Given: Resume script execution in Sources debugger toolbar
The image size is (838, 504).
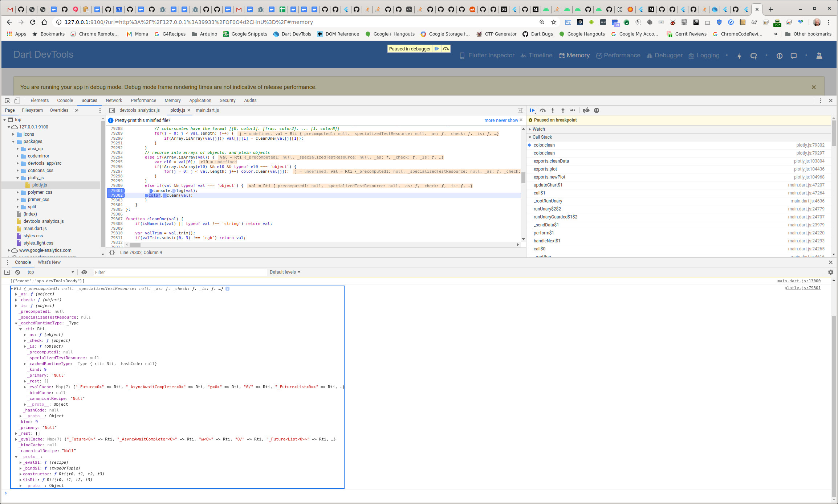Looking at the screenshot, I should [532, 110].
